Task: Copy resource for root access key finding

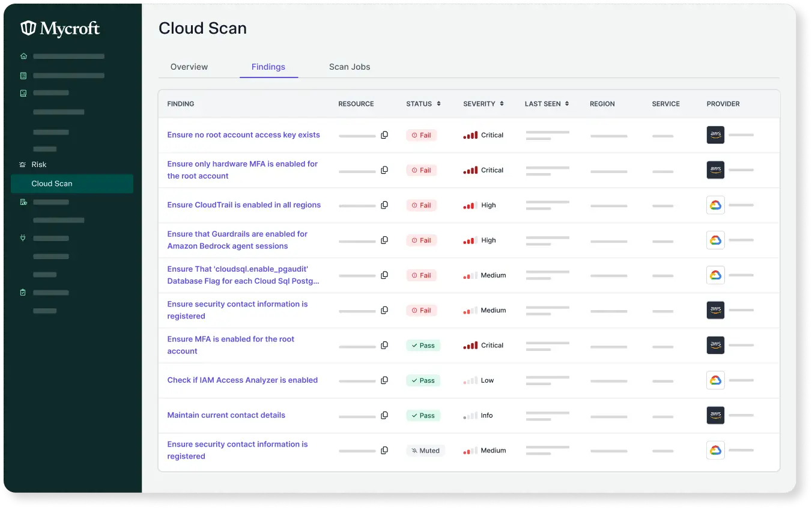Action: (384, 135)
